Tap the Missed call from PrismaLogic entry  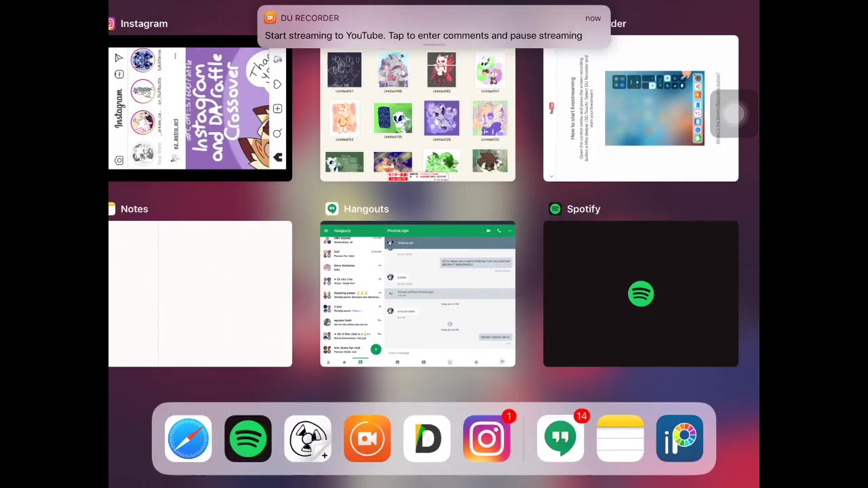pyautogui.click(x=450, y=293)
